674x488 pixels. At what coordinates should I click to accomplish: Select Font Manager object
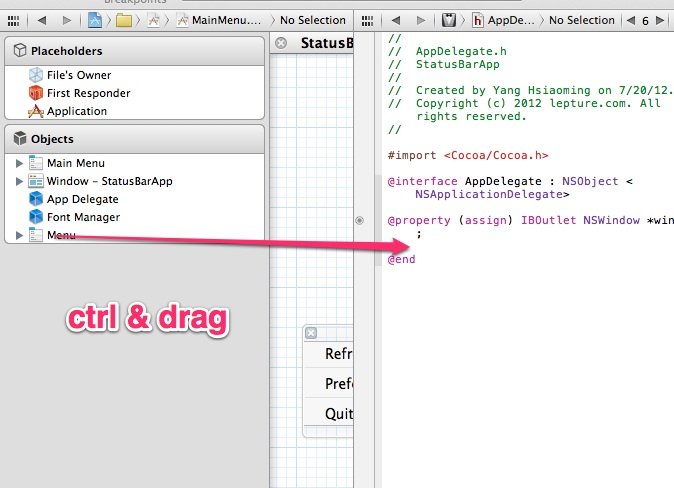135,217
